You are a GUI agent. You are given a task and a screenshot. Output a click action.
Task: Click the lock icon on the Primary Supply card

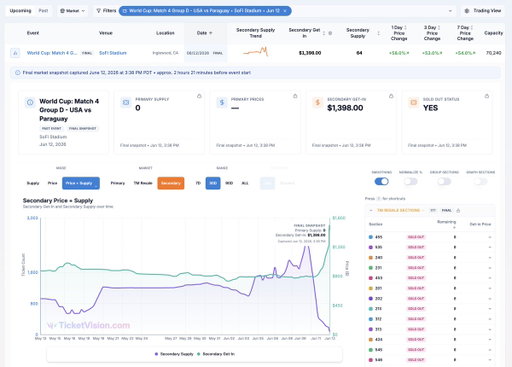tap(199, 96)
